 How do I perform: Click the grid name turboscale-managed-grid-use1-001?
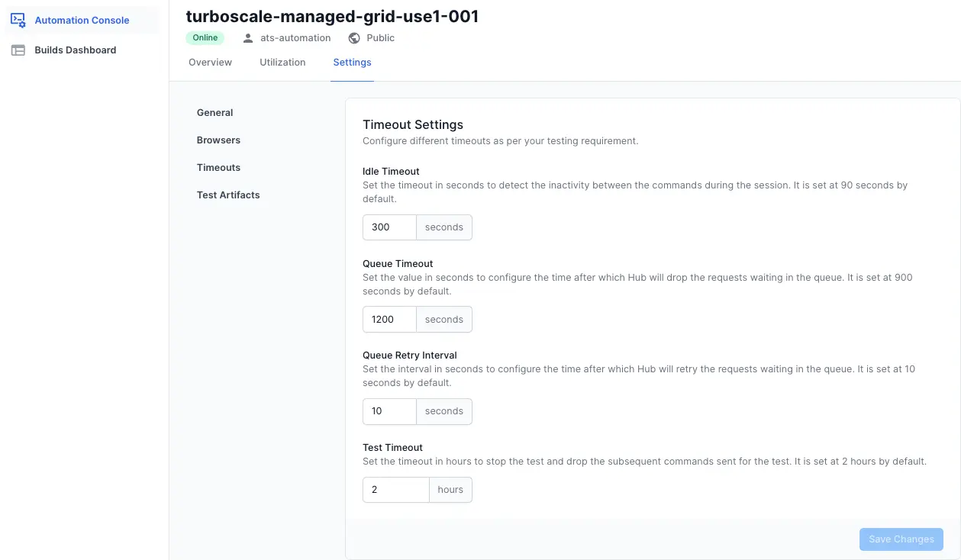(x=332, y=16)
